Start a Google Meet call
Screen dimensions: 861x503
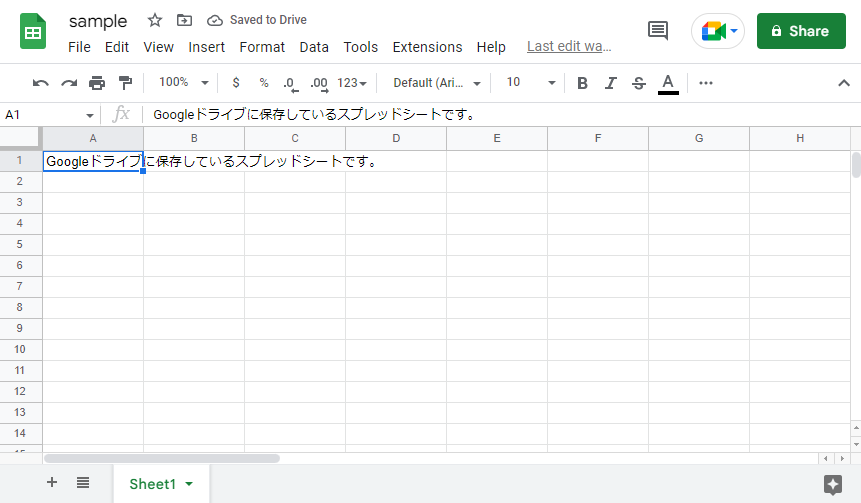pos(718,31)
